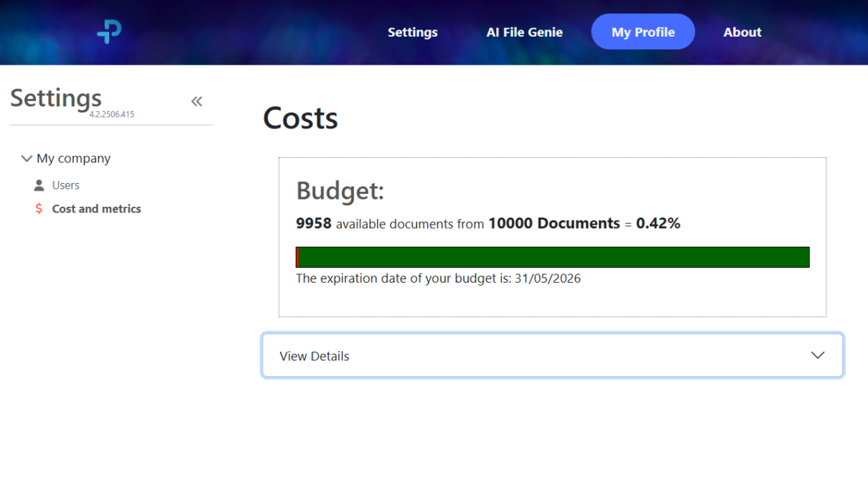868x488 pixels.
Task: Open the Settings menu in top navigation
Action: coord(413,32)
